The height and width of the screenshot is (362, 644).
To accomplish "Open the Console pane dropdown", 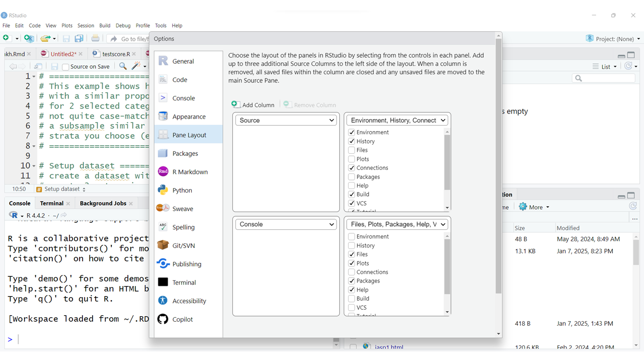I will [x=286, y=224].
